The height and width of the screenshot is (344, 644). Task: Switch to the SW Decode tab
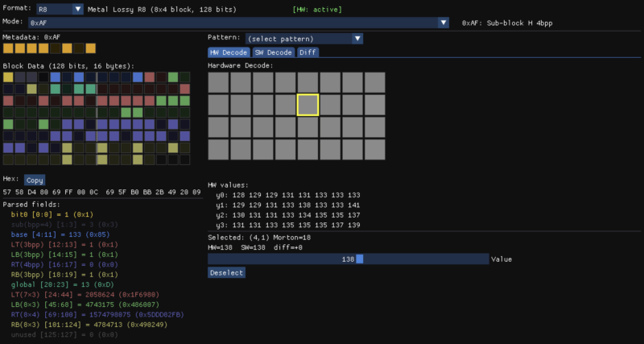273,52
